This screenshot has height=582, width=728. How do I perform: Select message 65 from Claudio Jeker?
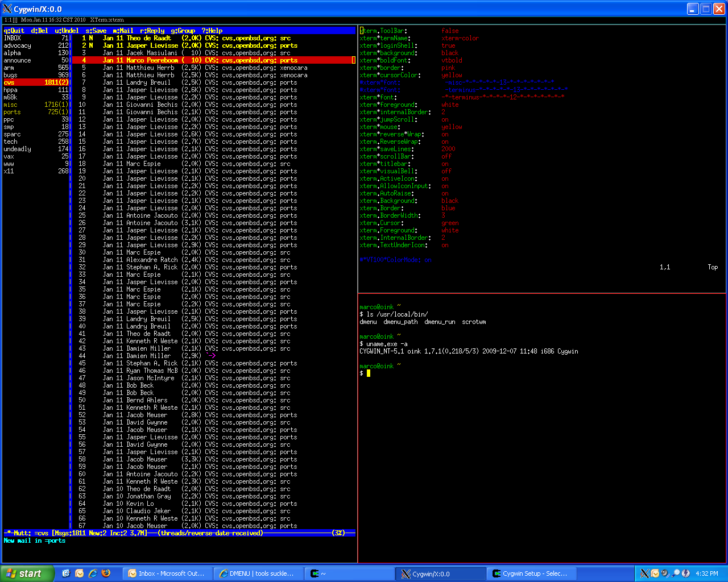tap(214, 511)
